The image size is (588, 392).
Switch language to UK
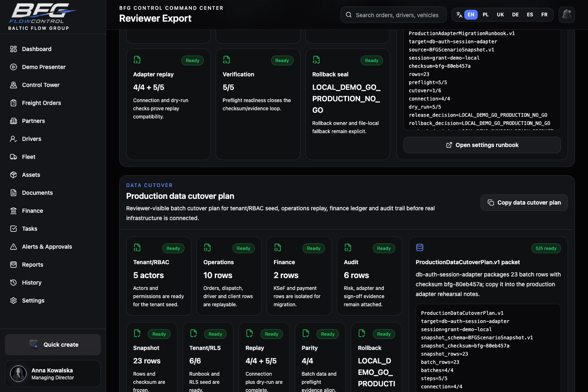(x=500, y=15)
